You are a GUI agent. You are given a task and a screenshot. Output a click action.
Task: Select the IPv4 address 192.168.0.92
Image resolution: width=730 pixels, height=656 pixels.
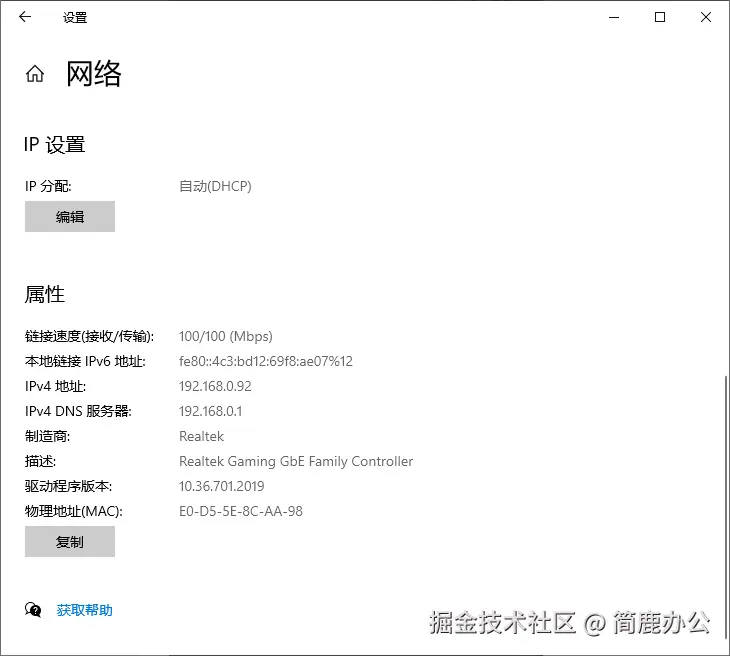coord(215,386)
